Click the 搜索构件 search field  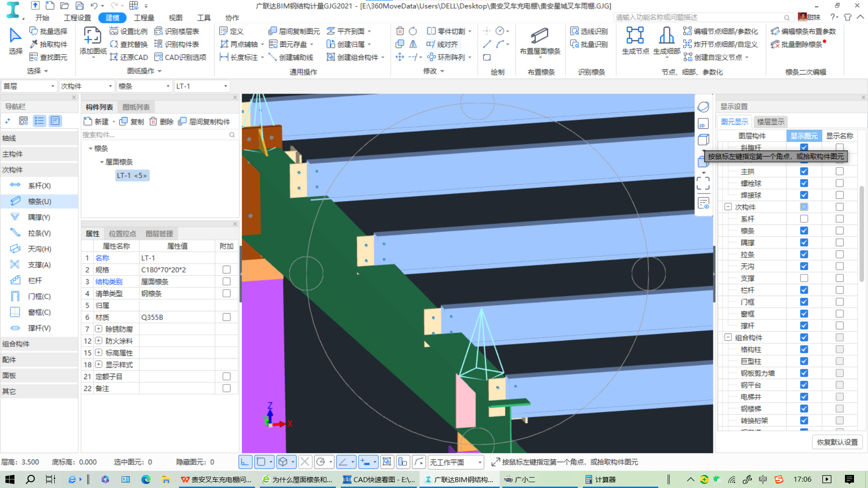(x=159, y=135)
